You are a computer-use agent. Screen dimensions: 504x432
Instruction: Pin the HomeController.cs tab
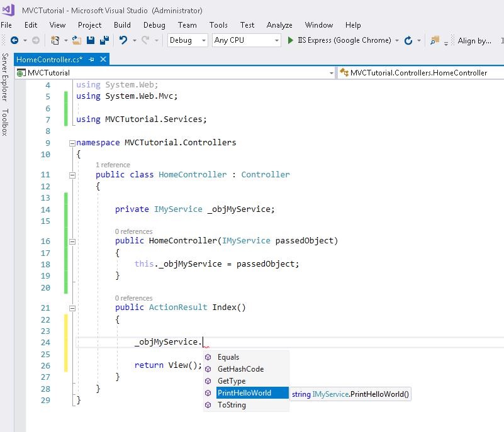pos(92,59)
